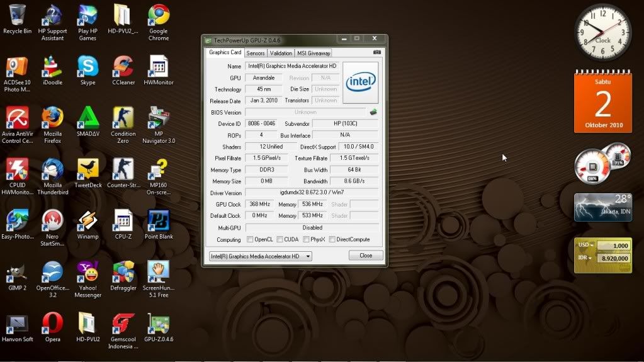The height and width of the screenshot is (362, 644).
Task: Open the MSI Giveaway tab
Action: [314, 53]
